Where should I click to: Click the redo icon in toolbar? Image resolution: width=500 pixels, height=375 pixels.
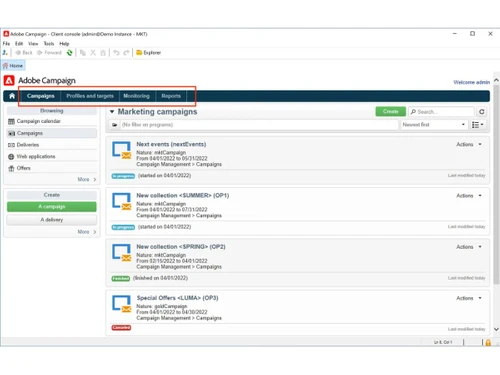pyautogui.click(x=126, y=53)
